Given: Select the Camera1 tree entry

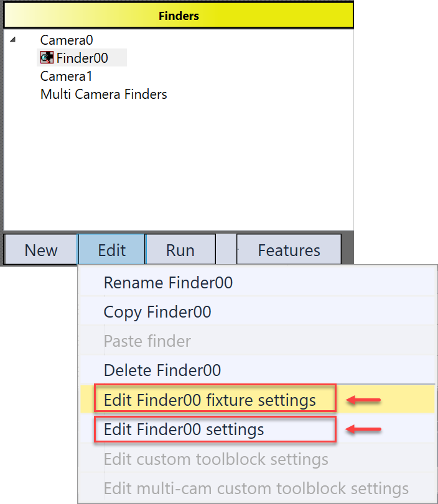Looking at the screenshot, I should pos(66,76).
